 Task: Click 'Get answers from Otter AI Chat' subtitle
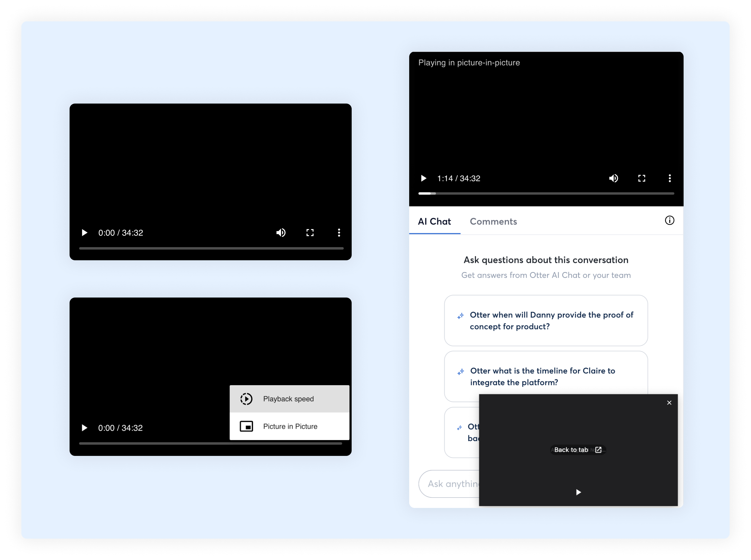click(x=546, y=275)
